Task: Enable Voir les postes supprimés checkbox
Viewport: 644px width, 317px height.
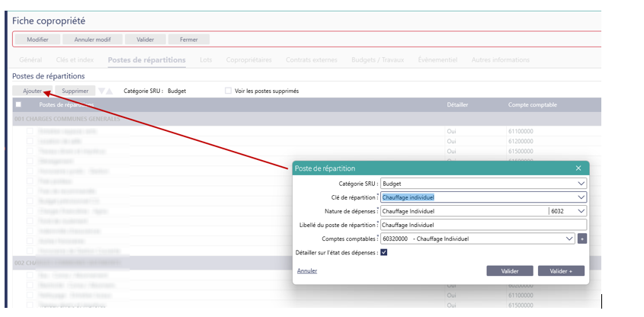Action: pos(229,91)
